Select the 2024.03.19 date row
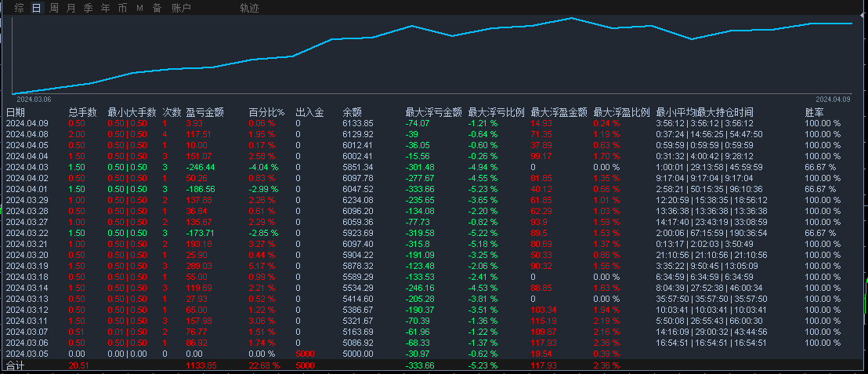The image size is (868, 374). click(27, 266)
